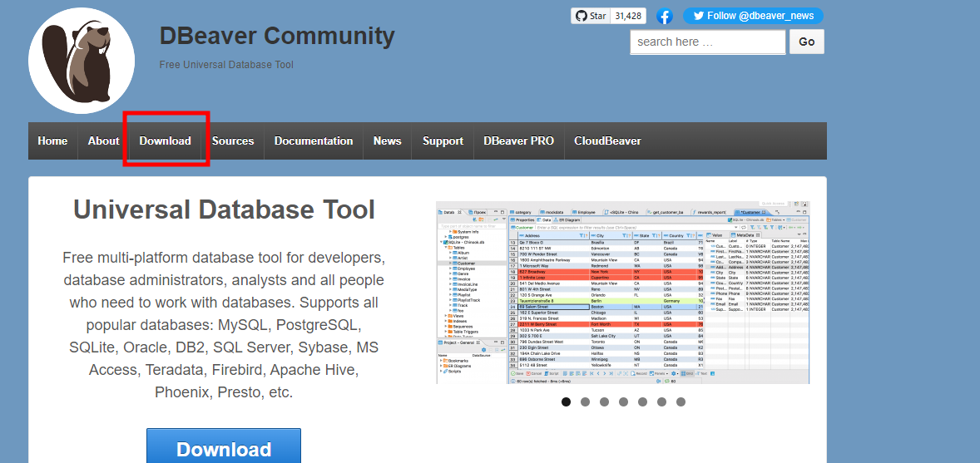
Task: Open the News menu item
Action: [387, 141]
